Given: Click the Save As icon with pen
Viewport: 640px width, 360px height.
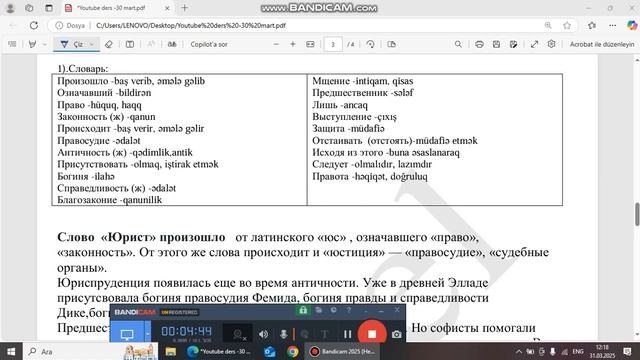Looking at the screenshot, I should click(x=513, y=44).
